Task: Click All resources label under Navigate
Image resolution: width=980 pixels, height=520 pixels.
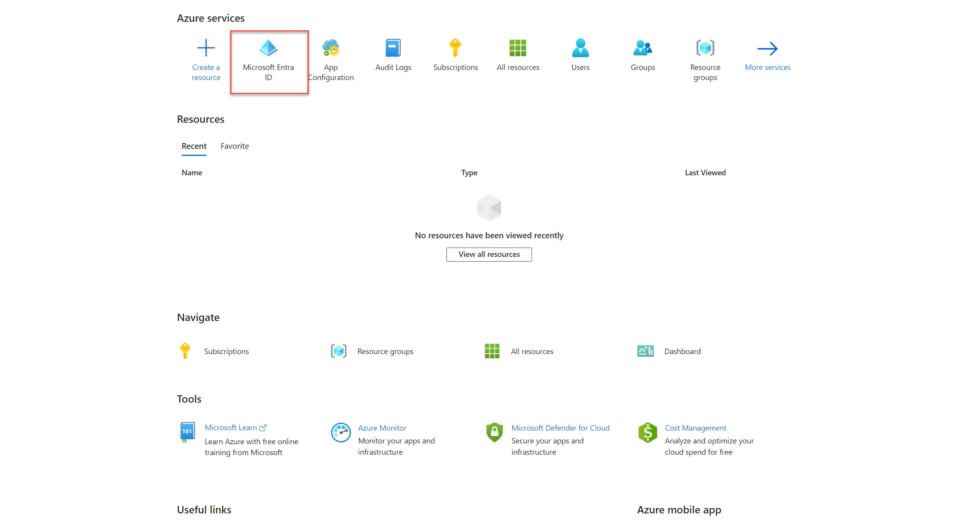Action: [x=532, y=351]
